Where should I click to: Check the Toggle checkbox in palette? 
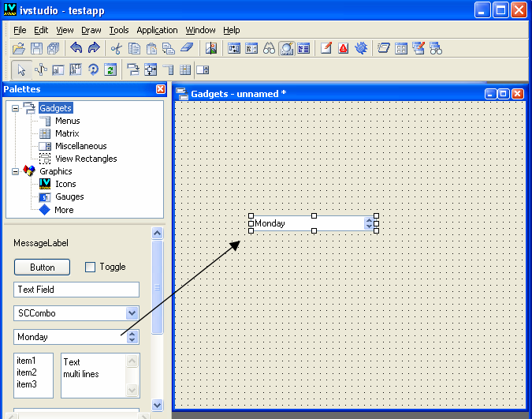point(90,267)
